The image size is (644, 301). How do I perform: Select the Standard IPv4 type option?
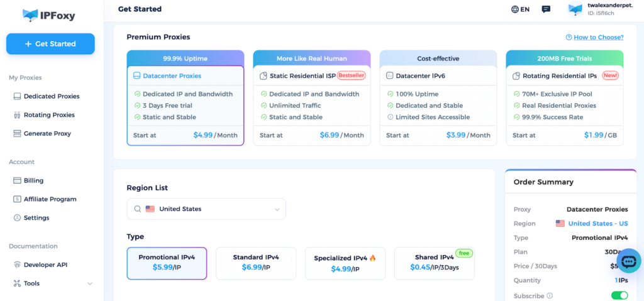point(255,263)
